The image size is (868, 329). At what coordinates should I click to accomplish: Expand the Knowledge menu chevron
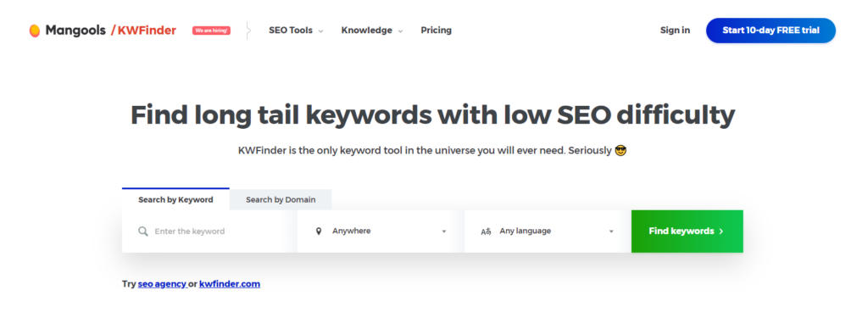pos(400,31)
